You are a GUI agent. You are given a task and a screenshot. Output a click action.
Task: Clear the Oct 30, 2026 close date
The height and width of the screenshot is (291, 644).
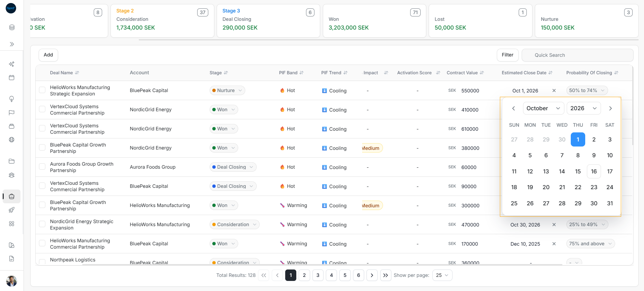pyautogui.click(x=554, y=224)
